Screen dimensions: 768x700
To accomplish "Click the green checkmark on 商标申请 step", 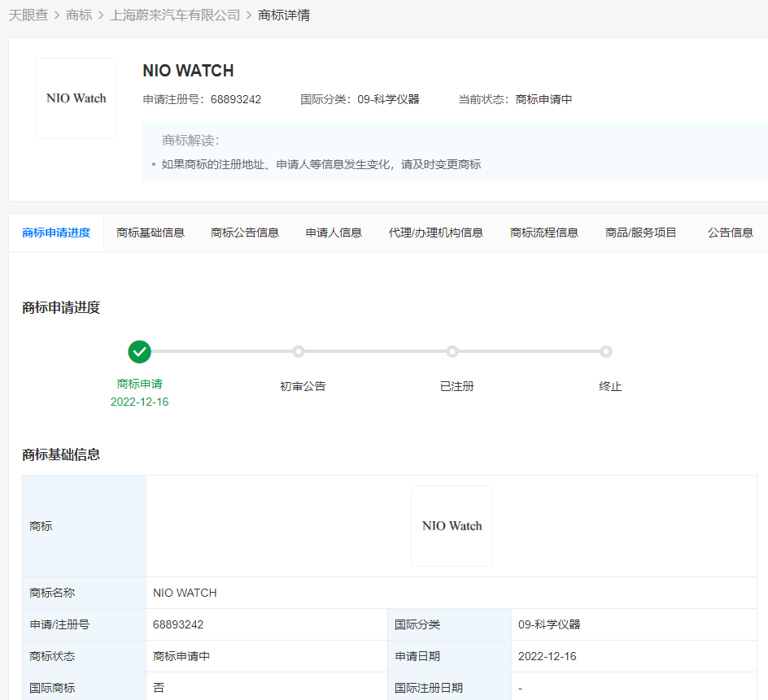I will click(140, 352).
